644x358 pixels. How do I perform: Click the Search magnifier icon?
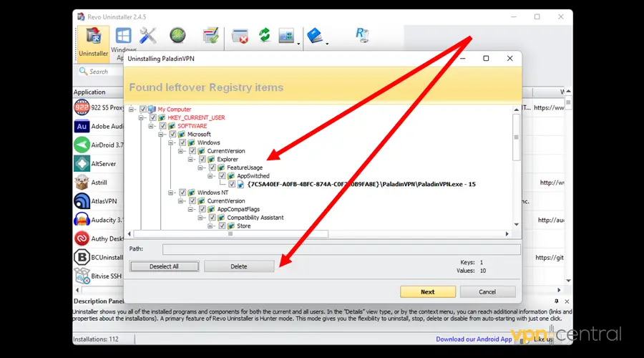coord(84,72)
